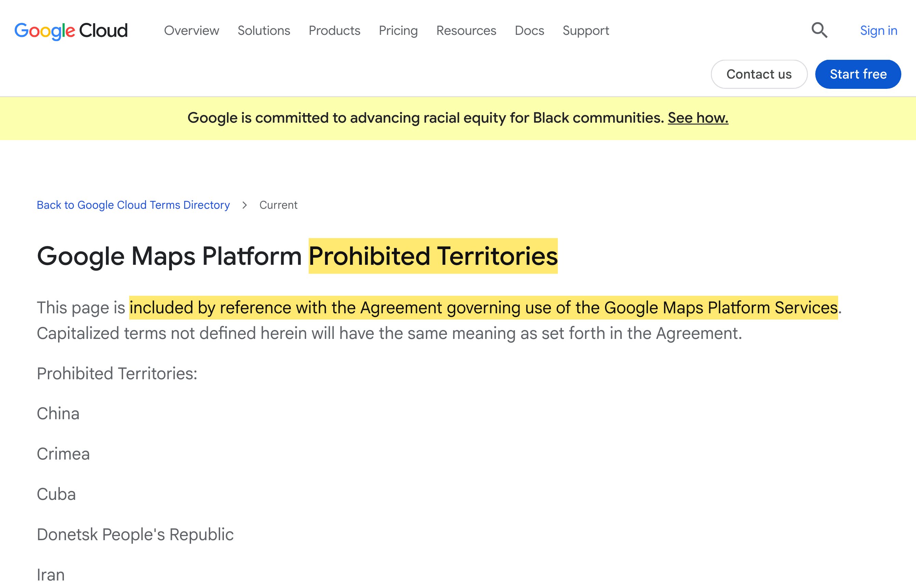Click the Donetsk People's Republic entry
This screenshot has height=588, width=916.
pos(135,535)
